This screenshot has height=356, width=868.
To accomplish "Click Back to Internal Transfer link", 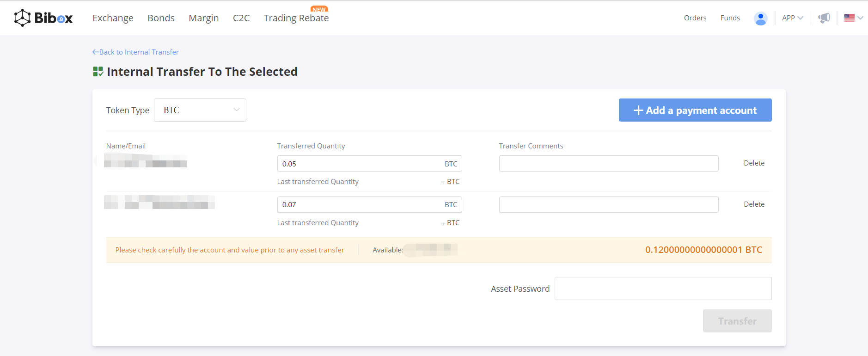I will [135, 52].
